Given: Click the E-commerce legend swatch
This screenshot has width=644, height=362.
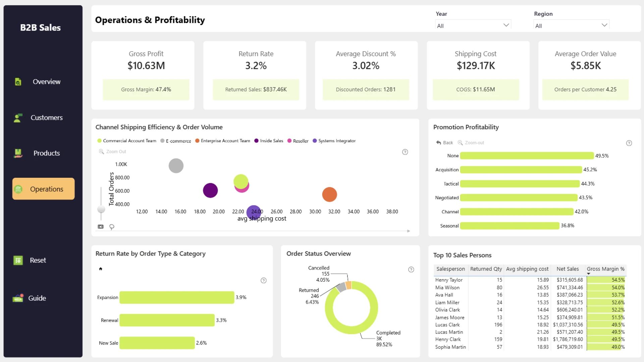Looking at the screenshot, I should (x=162, y=141).
